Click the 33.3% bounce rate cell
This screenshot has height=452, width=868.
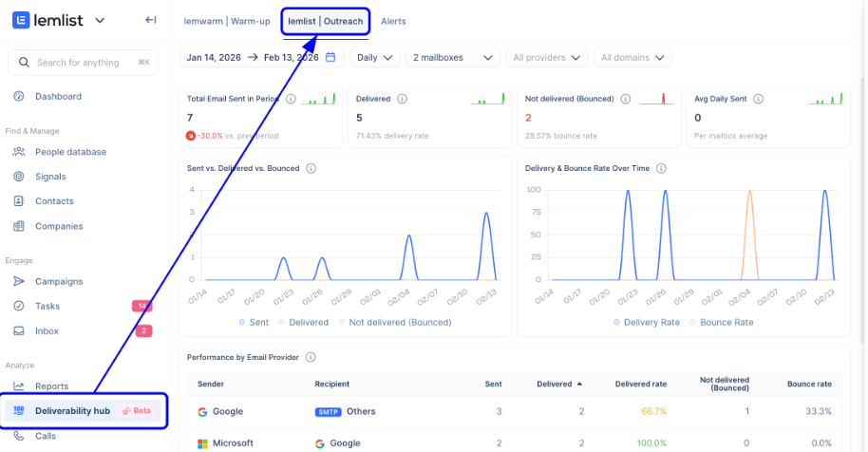(819, 411)
